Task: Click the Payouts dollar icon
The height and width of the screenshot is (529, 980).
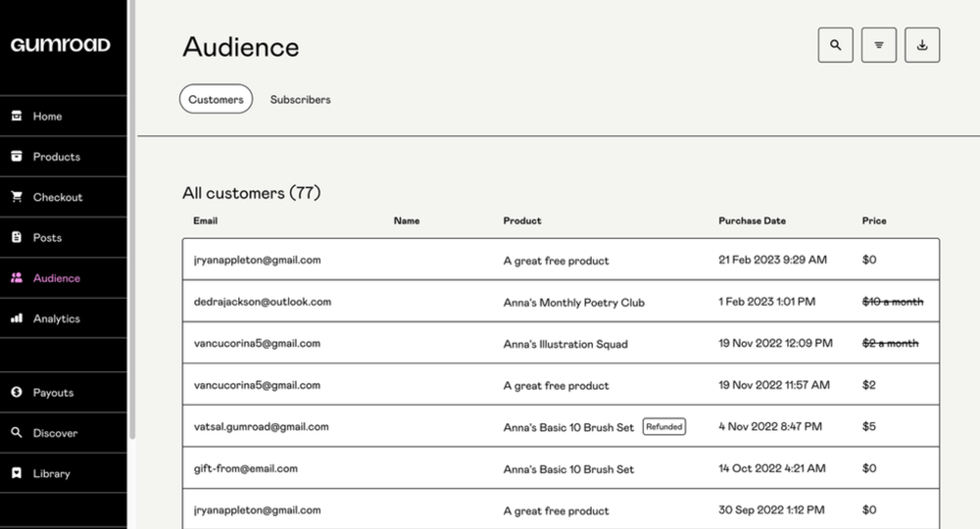Action: pos(17,392)
